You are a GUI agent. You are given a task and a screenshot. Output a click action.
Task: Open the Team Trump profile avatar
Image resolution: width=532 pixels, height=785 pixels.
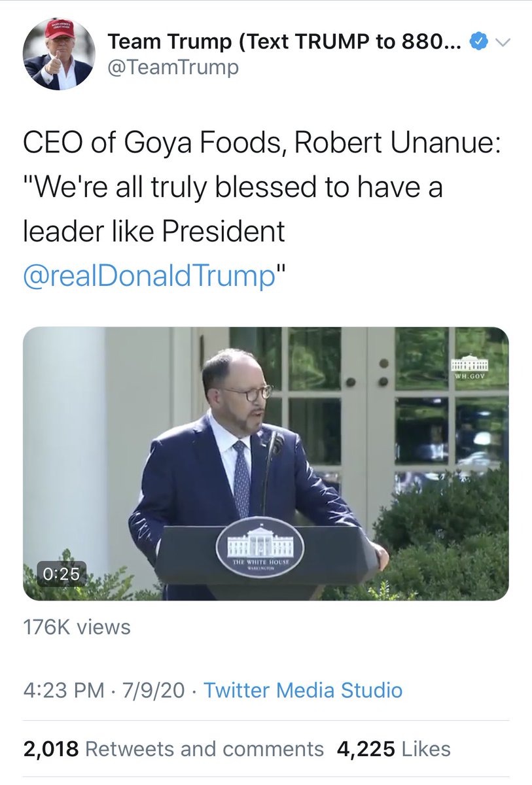[x=58, y=54]
